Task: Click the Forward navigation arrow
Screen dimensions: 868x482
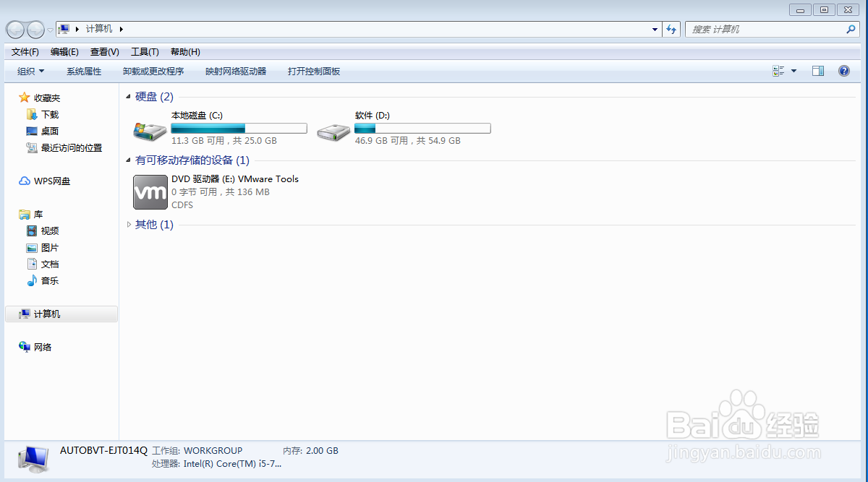Action: coord(35,30)
